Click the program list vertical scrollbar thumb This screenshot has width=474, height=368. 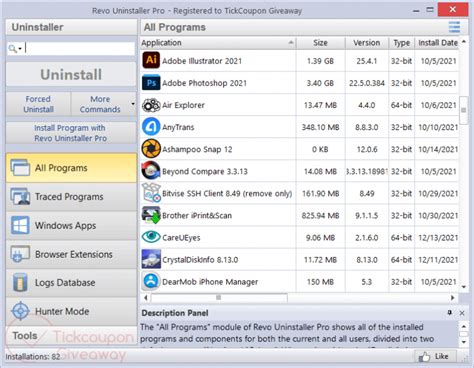(463, 110)
